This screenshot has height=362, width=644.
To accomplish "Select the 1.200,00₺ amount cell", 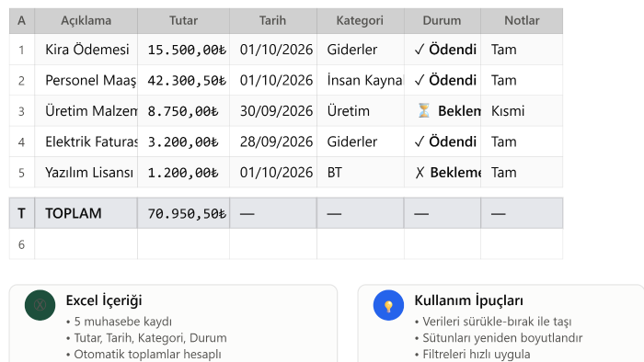I will coord(183,173).
